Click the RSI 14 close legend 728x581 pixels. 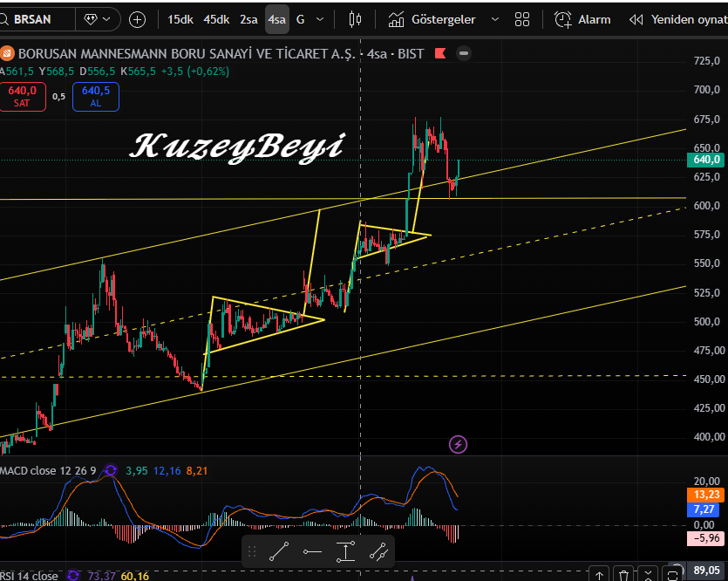pyautogui.click(x=29, y=576)
